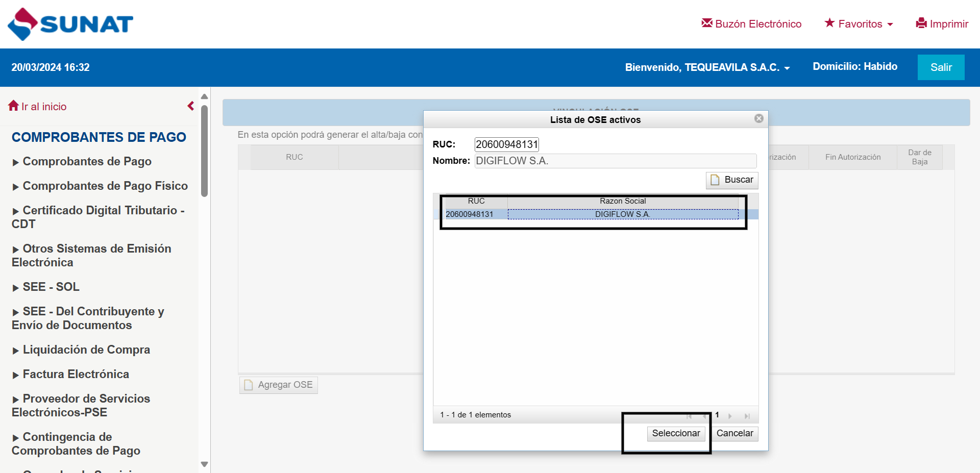Sort by Razon Social column header
The height and width of the screenshot is (473, 980).
pyautogui.click(x=623, y=201)
